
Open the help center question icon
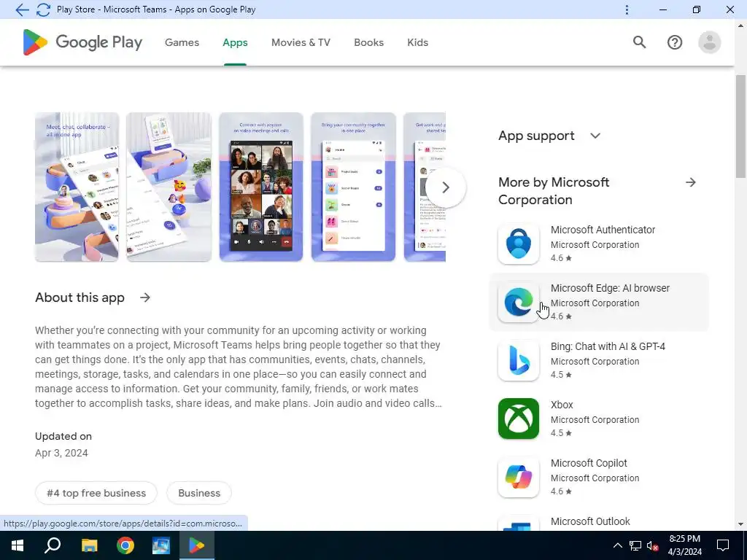click(675, 42)
